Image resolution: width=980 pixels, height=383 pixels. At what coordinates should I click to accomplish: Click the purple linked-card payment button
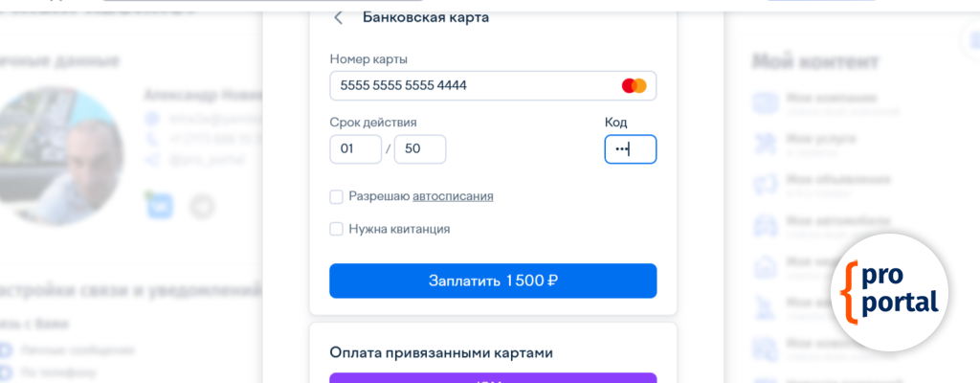(493, 377)
